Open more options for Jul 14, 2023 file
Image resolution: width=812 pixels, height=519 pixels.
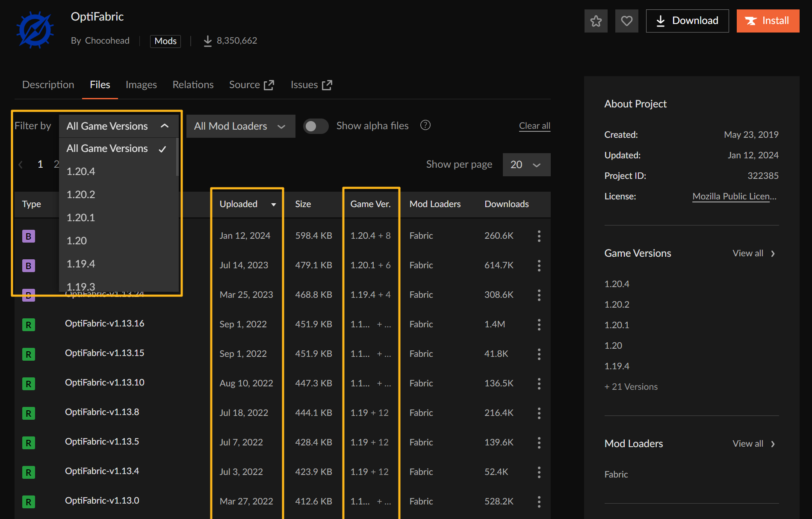539,266
